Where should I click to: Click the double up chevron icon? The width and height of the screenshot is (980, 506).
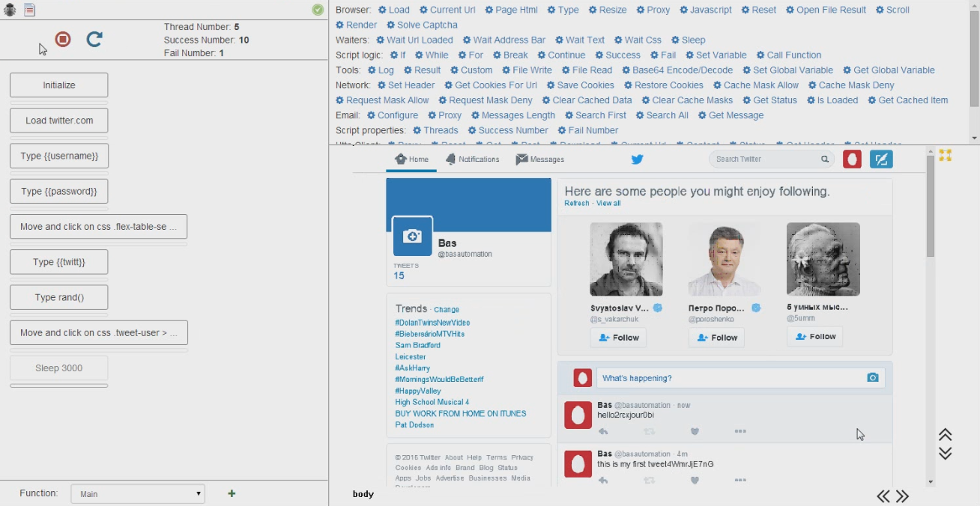[x=945, y=435]
